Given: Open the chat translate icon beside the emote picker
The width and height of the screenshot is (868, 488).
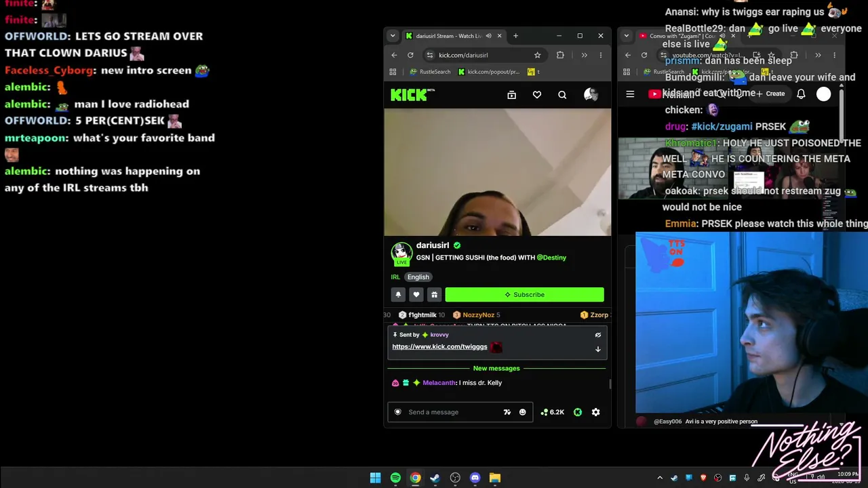Looking at the screenshot, I should tap(507, 412).
